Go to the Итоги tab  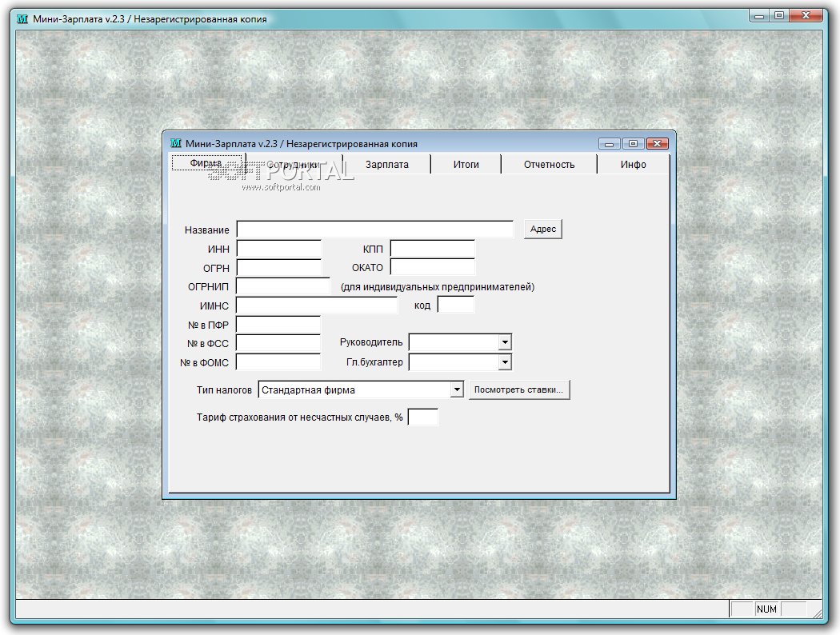click(x=466, y=165)
